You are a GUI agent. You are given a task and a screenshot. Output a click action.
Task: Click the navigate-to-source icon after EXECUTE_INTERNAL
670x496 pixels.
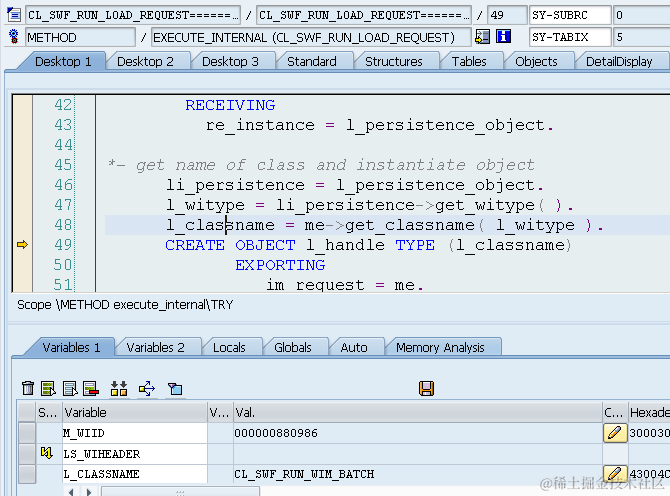pos(482,37)
